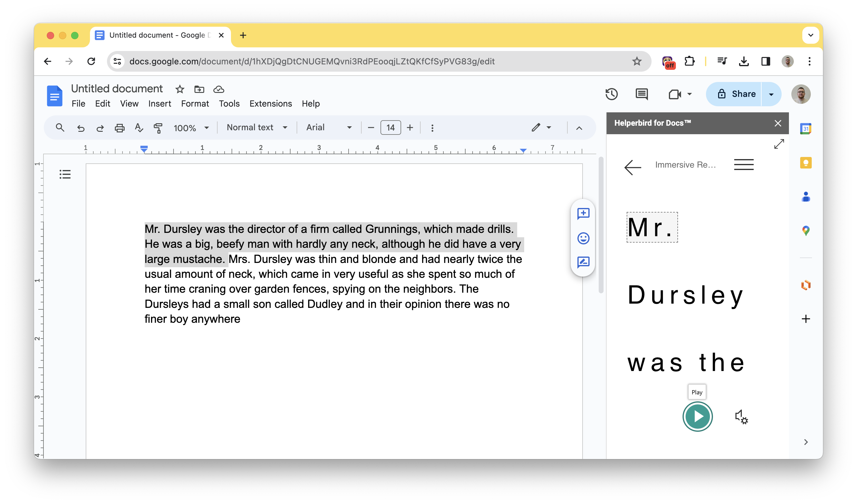Viewport: 857px width, 504px height.
Task: Star the Untitled document
Action: pyautogui.click(x=180, y=89)
